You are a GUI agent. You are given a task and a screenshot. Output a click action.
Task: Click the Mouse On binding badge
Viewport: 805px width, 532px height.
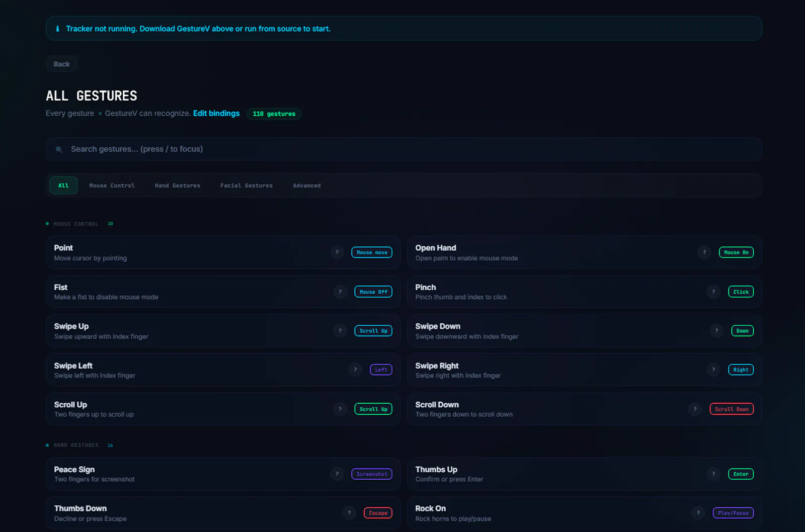[736, 252]
